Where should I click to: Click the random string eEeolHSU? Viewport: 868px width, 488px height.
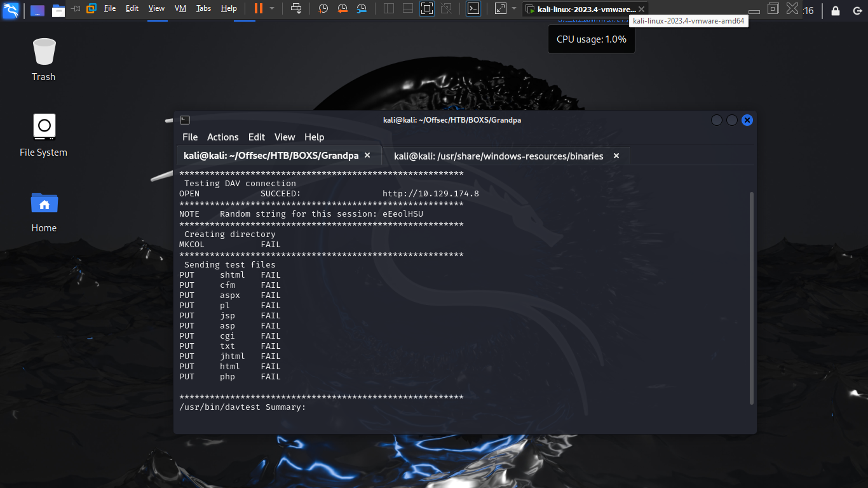click(403, 214)
